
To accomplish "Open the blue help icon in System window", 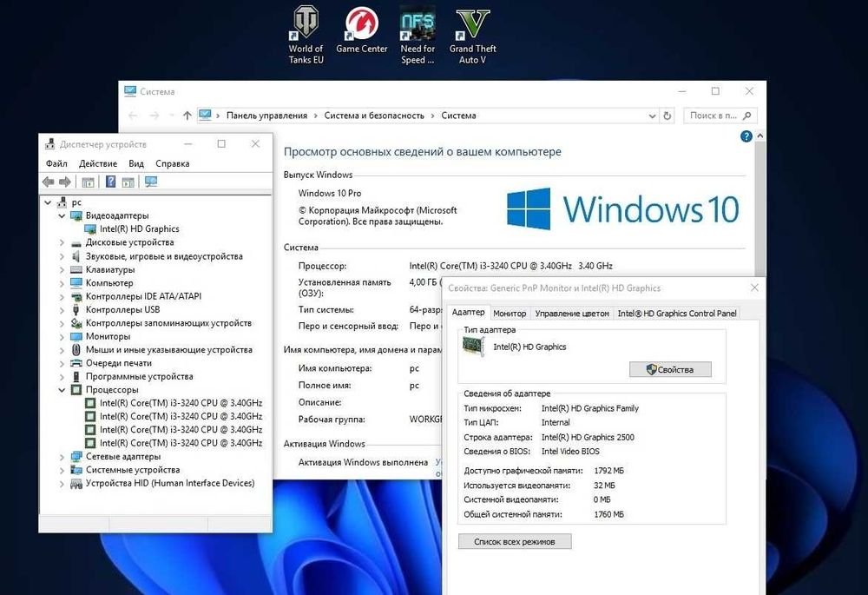I will (746, 136).
